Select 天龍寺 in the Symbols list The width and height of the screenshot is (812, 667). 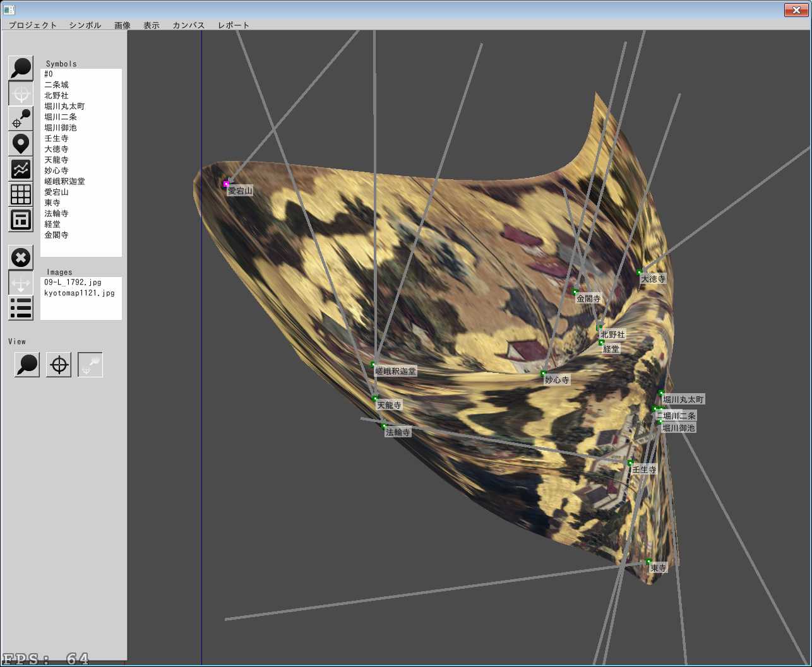[x=81, y=160]
